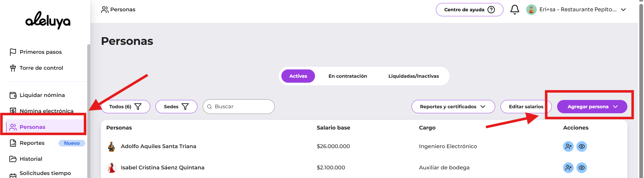Open the Todos (6) filter

[125, 107]
